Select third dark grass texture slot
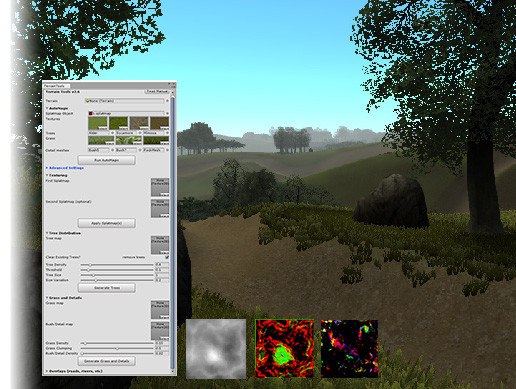Viewport: 516px width, 389px height. (156, 140)
